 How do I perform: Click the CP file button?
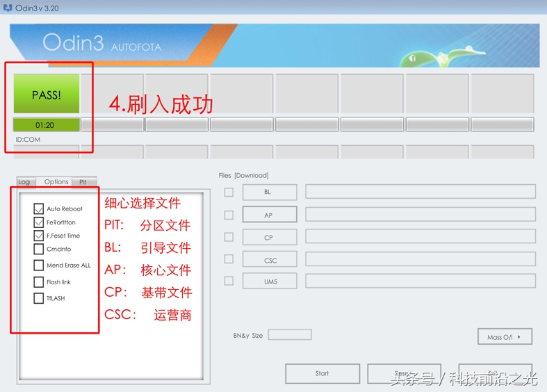pyautogui.click(x=270, y=237)
